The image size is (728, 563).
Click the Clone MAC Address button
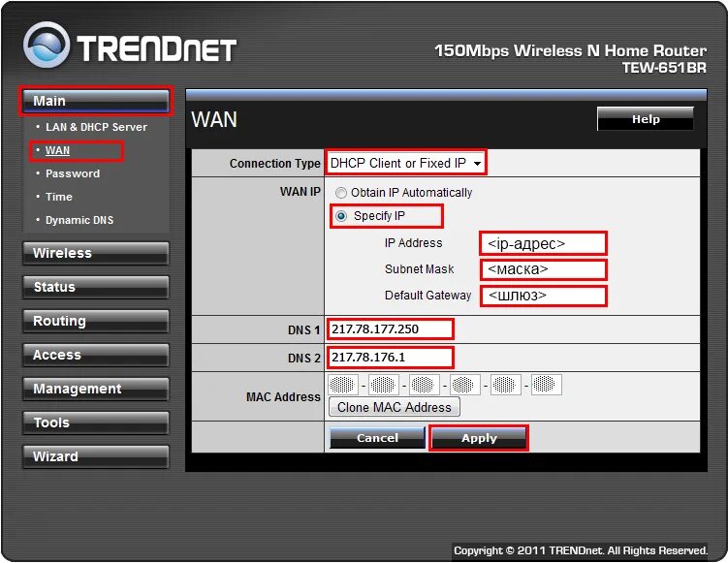[395, 407]
